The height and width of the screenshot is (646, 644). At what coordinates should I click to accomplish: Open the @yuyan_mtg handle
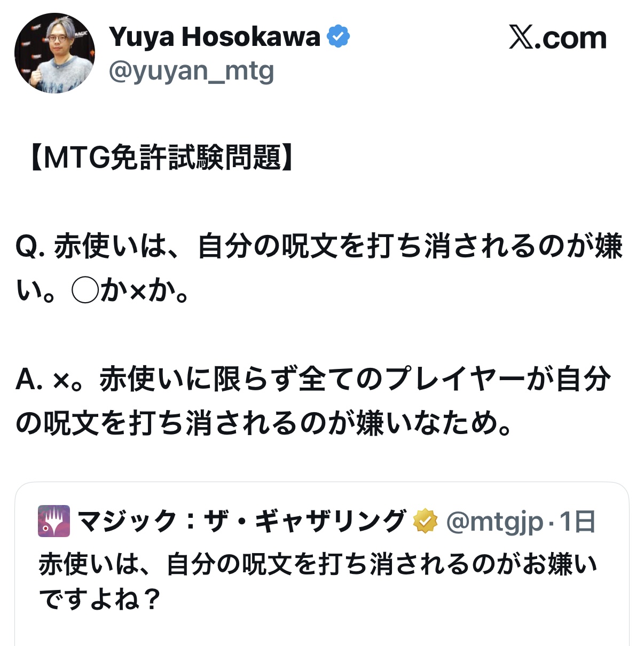[x=191, y=71]
